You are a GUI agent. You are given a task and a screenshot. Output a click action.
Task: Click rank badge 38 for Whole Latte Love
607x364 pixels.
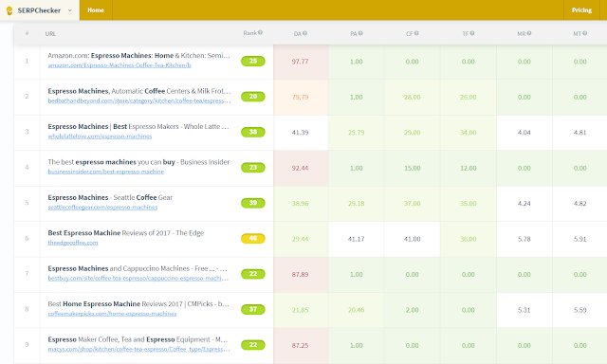coord(253,132)
